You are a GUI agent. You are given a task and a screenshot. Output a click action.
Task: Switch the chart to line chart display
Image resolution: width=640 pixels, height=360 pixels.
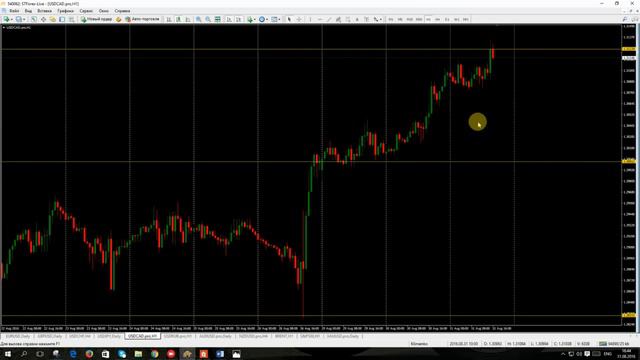[188, 19]
